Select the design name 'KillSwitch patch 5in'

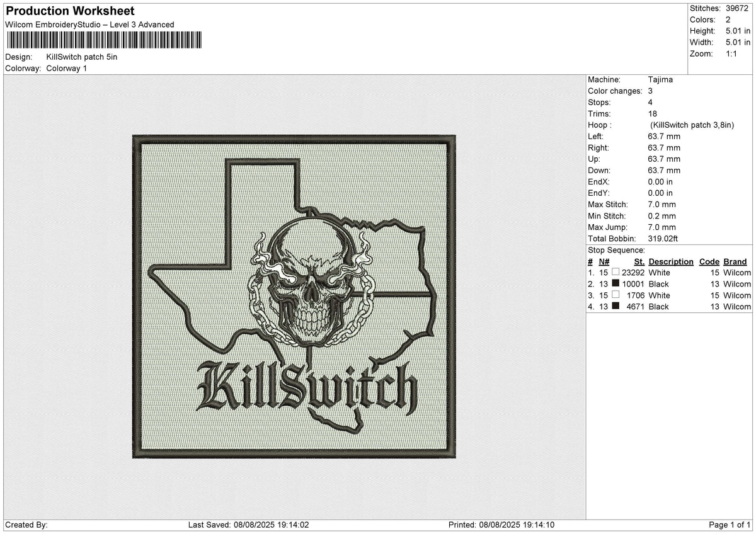pos(82,57)
